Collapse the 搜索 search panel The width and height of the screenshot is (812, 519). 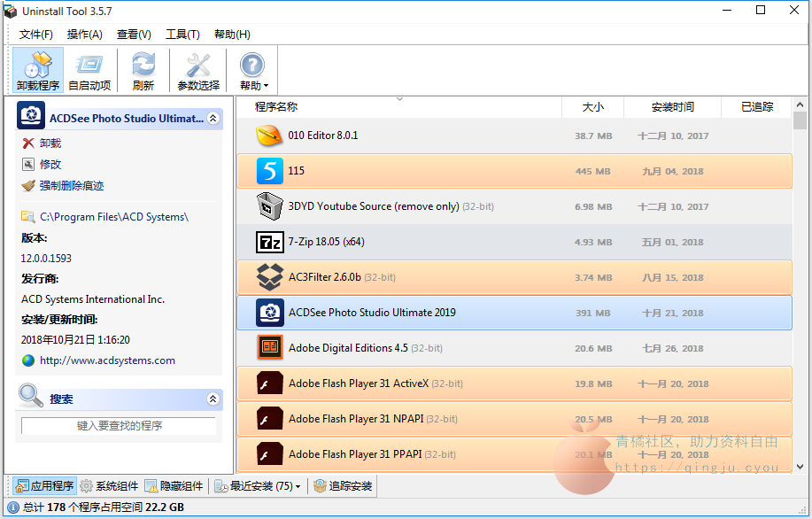tap(213, 399)
